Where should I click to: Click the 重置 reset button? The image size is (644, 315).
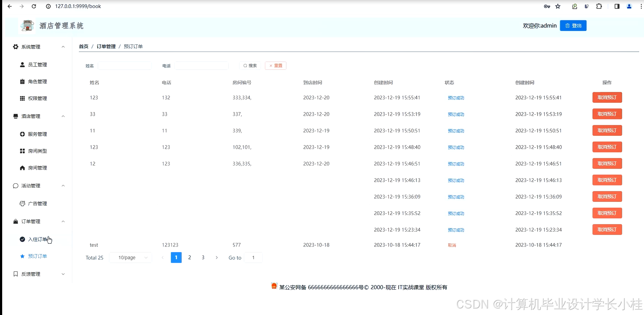point(275,65)
